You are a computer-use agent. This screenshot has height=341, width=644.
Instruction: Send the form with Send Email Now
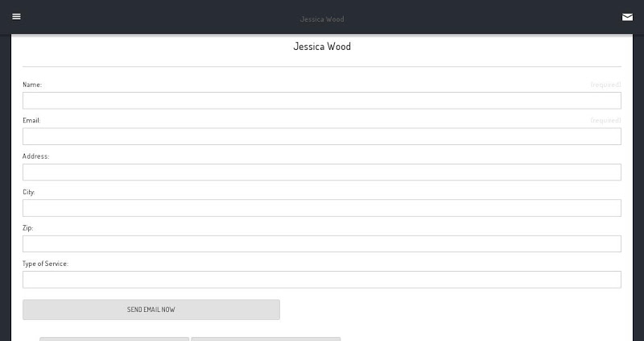click(151, 310)
